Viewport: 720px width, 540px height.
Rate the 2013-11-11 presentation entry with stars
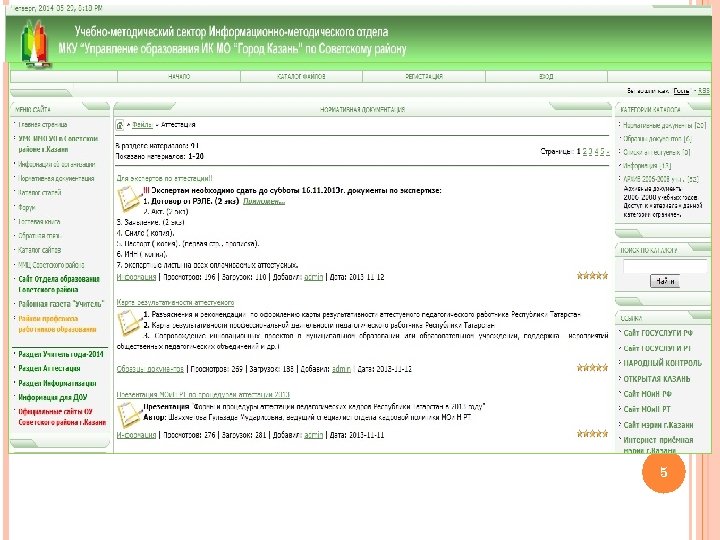pyautogui.click(x=592, y=434)
